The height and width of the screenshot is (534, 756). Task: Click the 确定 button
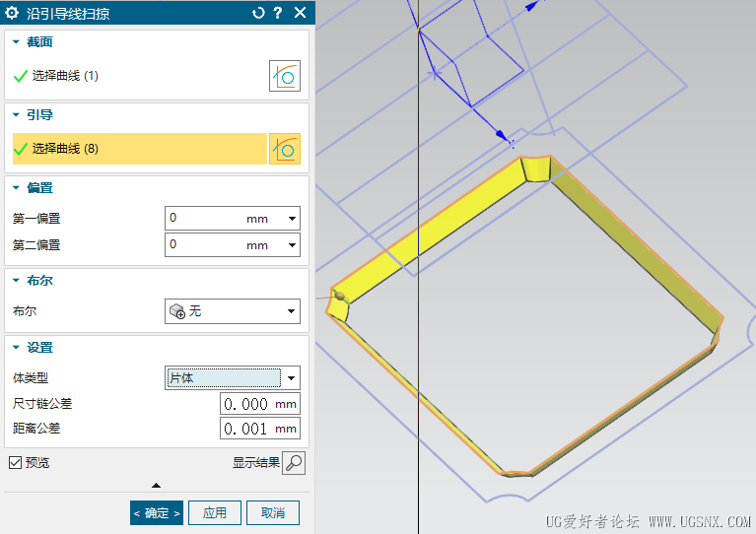[157, 512]
